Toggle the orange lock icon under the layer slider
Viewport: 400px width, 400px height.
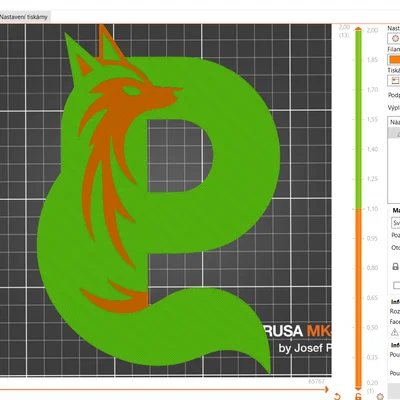coord(358,396)
